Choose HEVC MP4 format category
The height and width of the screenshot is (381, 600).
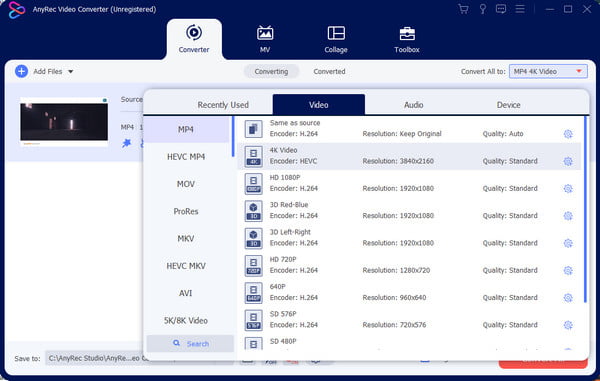[x=186, y=157]
